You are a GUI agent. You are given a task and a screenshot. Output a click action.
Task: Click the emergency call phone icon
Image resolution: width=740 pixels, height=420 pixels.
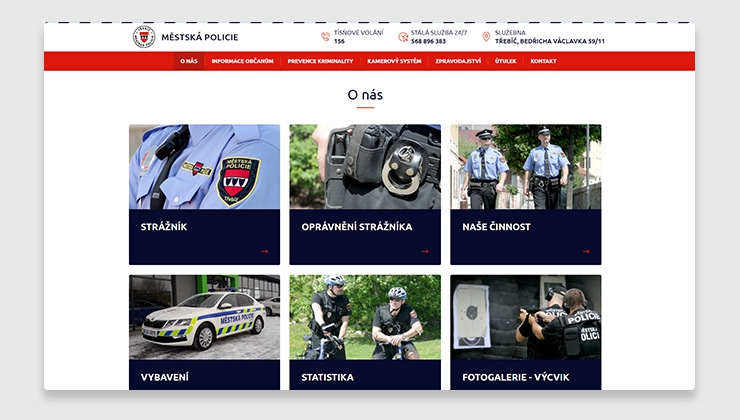pyautogui.click(x=325, y=37)
